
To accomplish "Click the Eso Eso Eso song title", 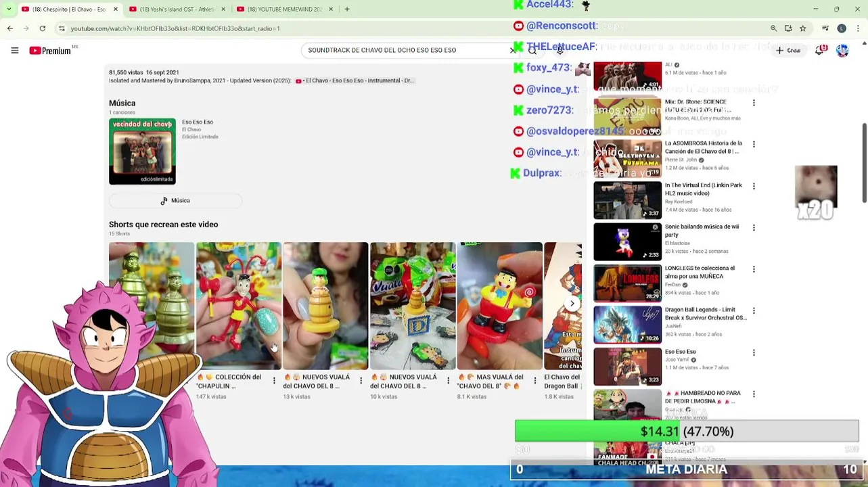I will (198, 122).
